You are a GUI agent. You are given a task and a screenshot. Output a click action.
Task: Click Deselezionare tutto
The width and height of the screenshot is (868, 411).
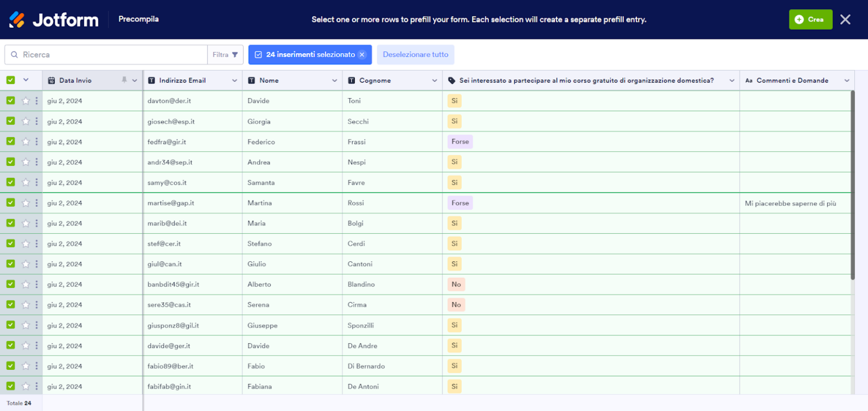click(x=416, y=54)
